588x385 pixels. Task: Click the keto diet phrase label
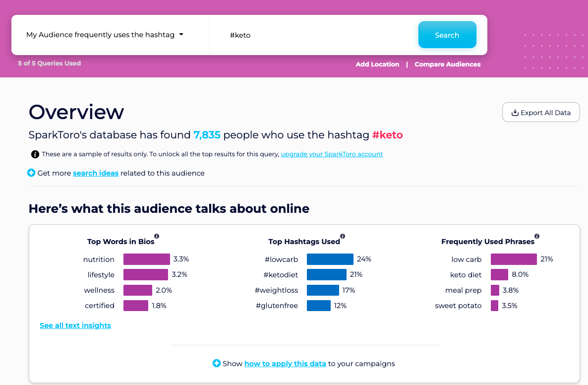pyautogui.click(x=466, y=275)
